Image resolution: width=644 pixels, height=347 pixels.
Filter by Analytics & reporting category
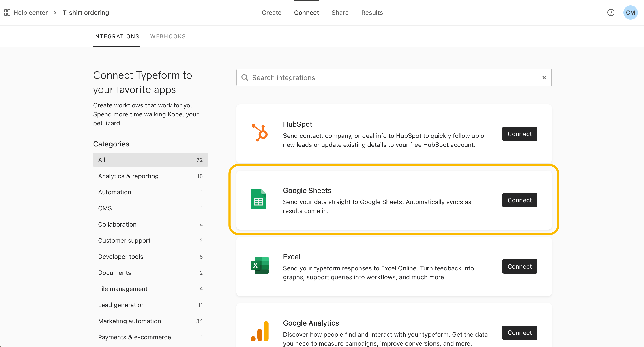point(150,176)
